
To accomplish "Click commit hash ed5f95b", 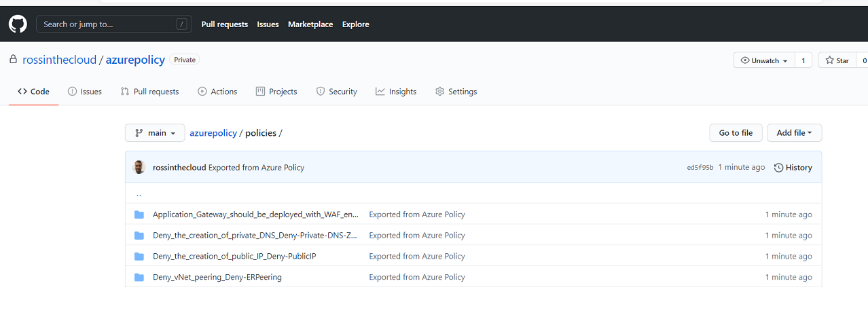I will [700, 167].
